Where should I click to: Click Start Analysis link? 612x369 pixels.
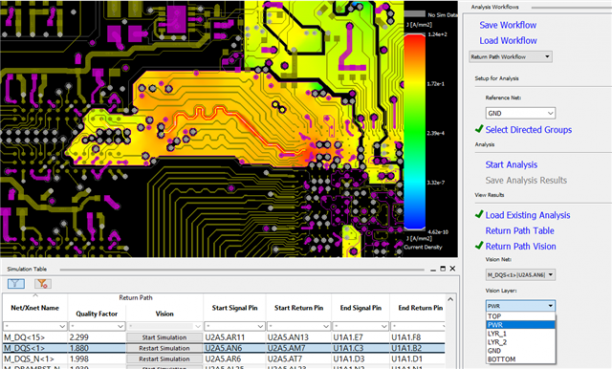pyautogui.click(x=511, y=165)
